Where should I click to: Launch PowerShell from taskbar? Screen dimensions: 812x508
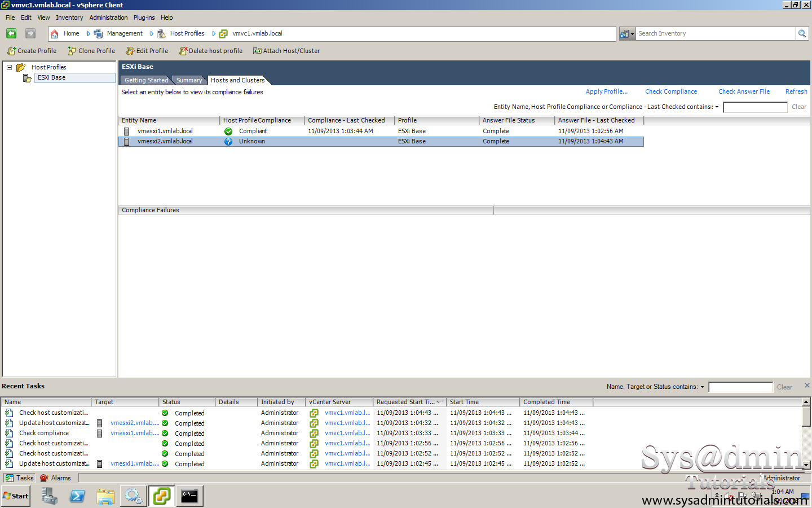click(x=77, y=496)
